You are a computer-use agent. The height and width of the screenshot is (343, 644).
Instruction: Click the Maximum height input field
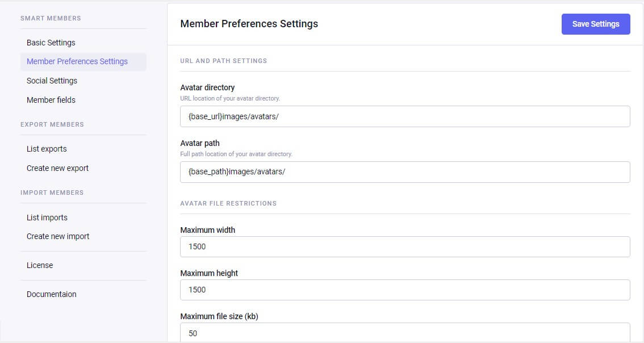click(x=405, y=290)
